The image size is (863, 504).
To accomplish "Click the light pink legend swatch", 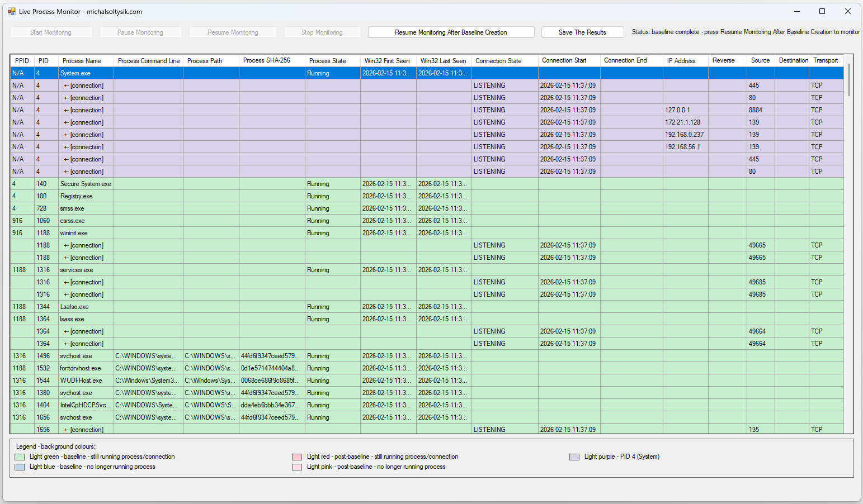I will (x=297, y=467).
